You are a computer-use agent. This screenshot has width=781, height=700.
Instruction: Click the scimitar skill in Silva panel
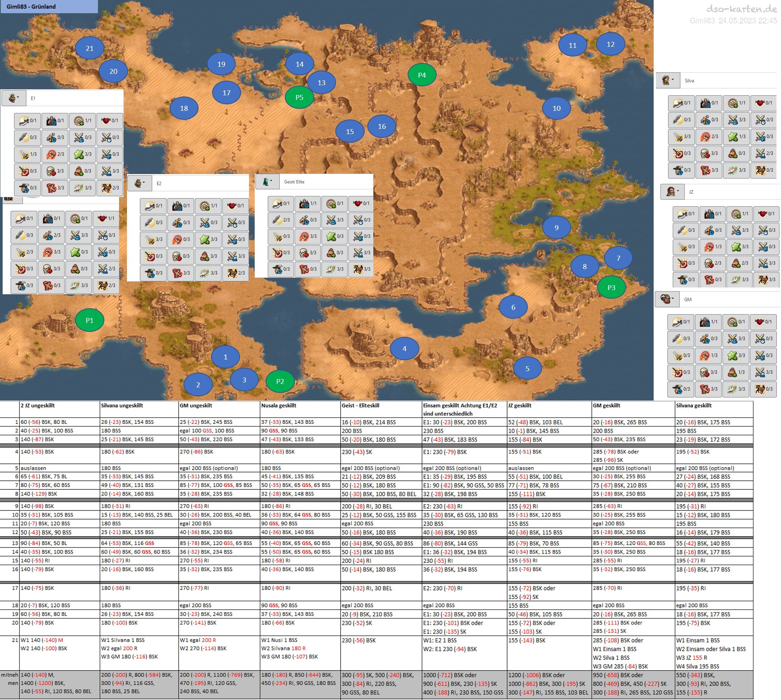[x=681, y=103]
